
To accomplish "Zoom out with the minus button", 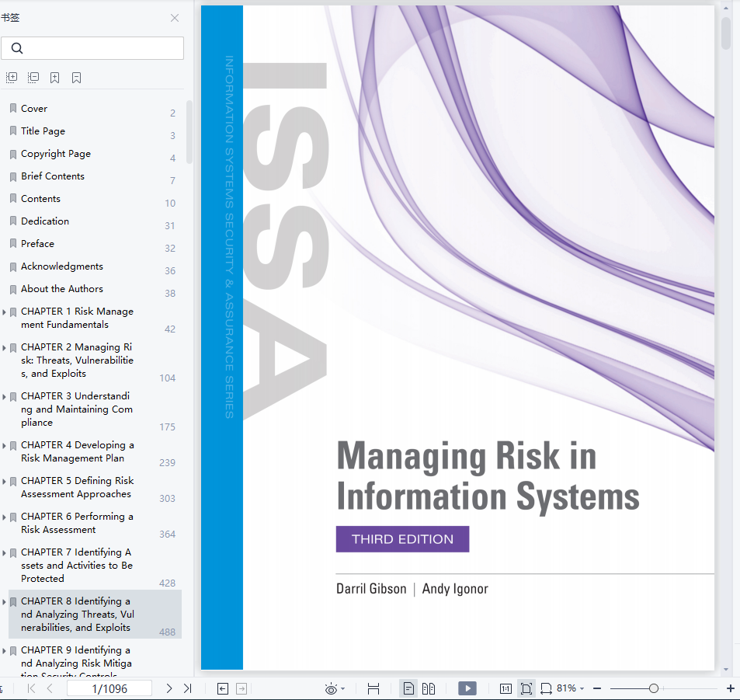I will click(x=597, y=688).
